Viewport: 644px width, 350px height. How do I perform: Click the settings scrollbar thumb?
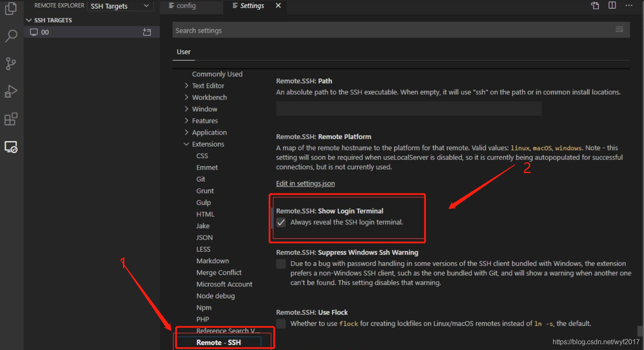tap(640, 331)
